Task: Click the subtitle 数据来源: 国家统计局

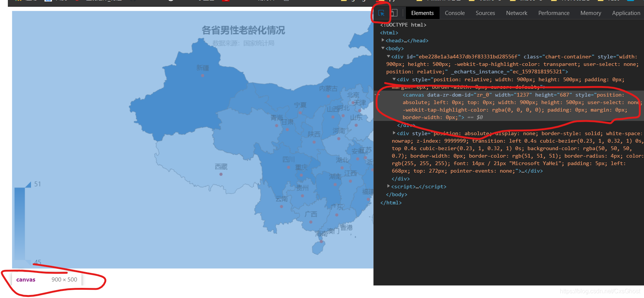Action: (x=243, y=43)
